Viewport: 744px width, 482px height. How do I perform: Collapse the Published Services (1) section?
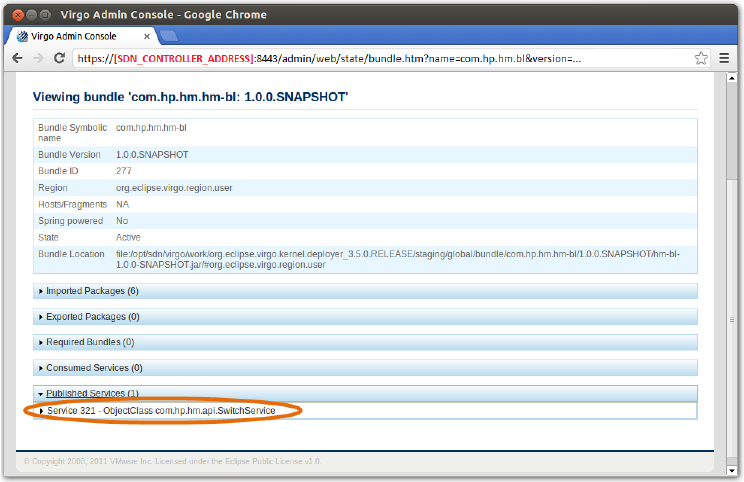click(92, 394)
